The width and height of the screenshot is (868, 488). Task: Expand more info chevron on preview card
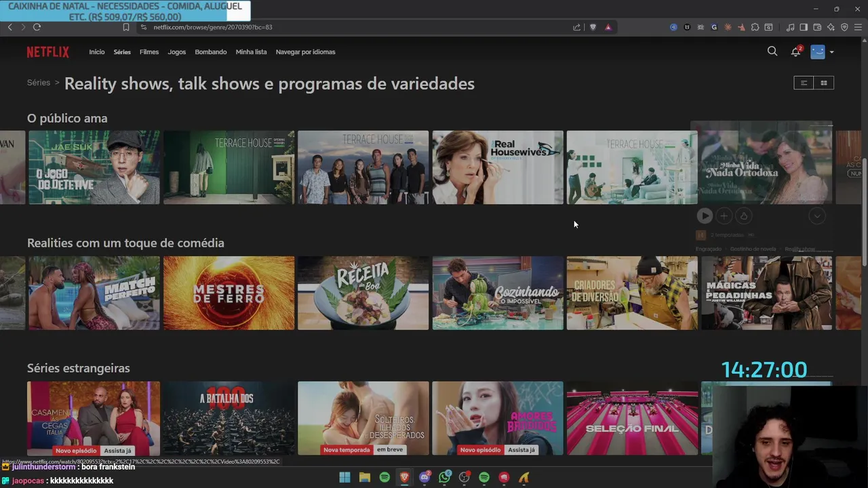click(817, 216)
